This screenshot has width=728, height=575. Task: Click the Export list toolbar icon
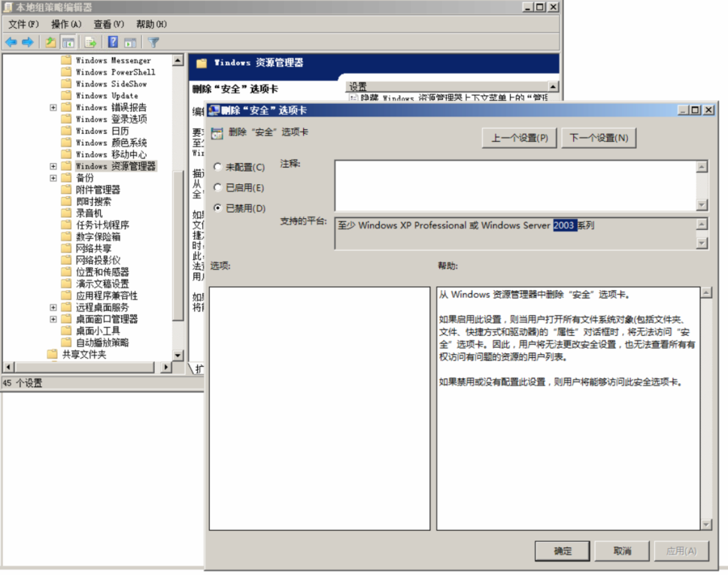coord(90,42)
